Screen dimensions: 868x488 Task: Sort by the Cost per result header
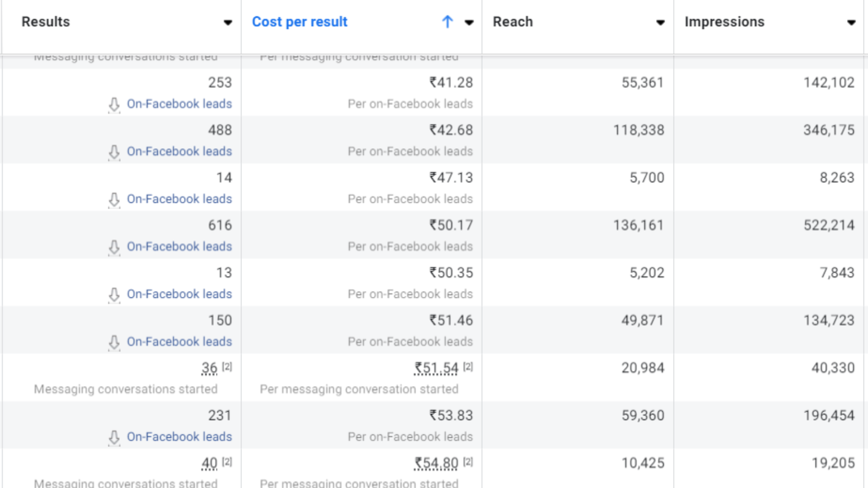pos(299,22)
